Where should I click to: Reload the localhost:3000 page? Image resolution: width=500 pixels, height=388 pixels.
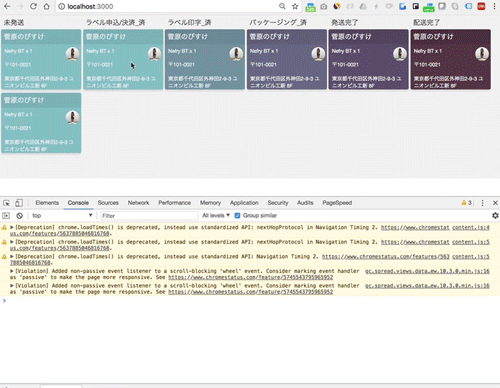point(33,6)
